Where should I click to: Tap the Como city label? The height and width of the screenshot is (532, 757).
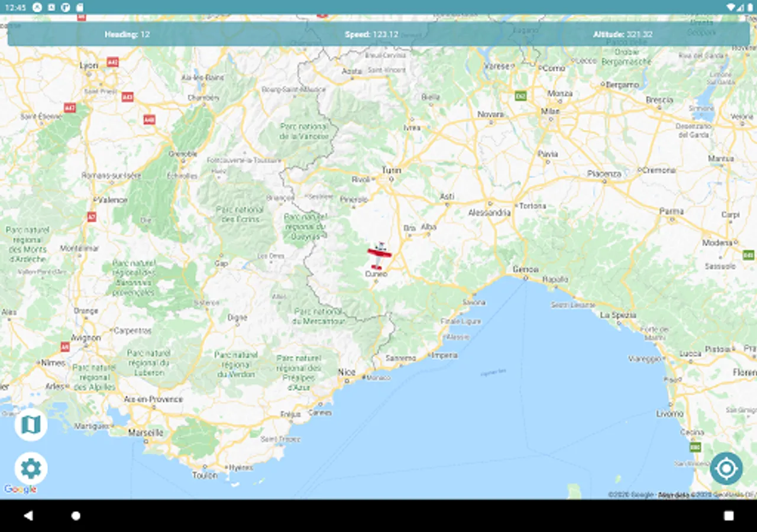(x=554, y=69)
